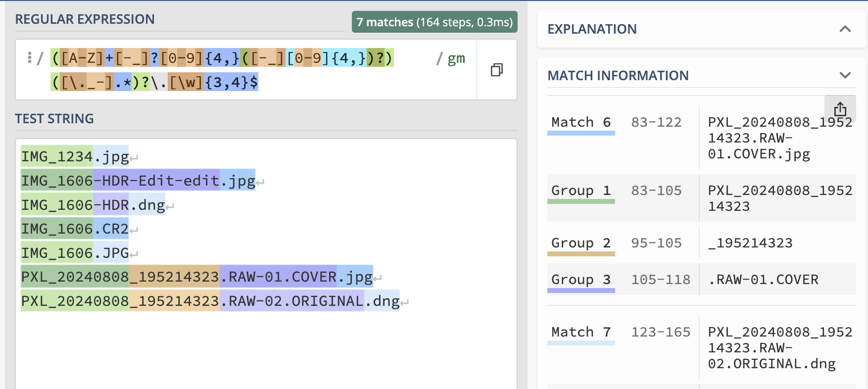868x389 pixels.
Task: Click Group 3 value .RAW-01.COVER
Action: (x=763, y=280)
